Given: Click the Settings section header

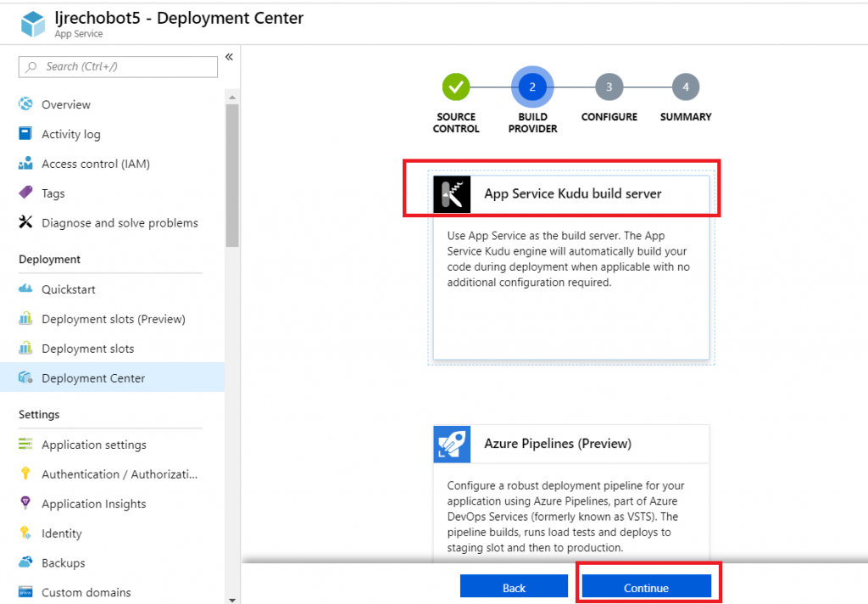Looking at the screenshot, I should pos(39,415).
